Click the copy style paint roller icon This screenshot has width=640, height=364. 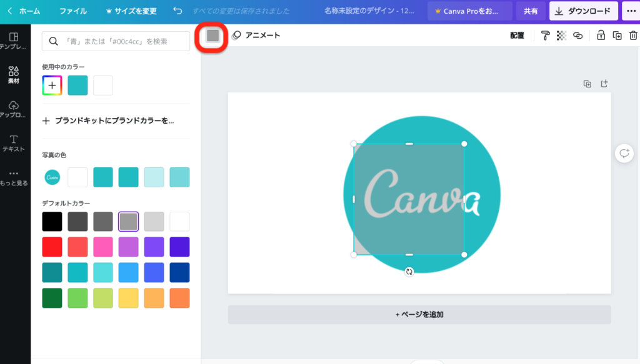[x=545, y=36]
